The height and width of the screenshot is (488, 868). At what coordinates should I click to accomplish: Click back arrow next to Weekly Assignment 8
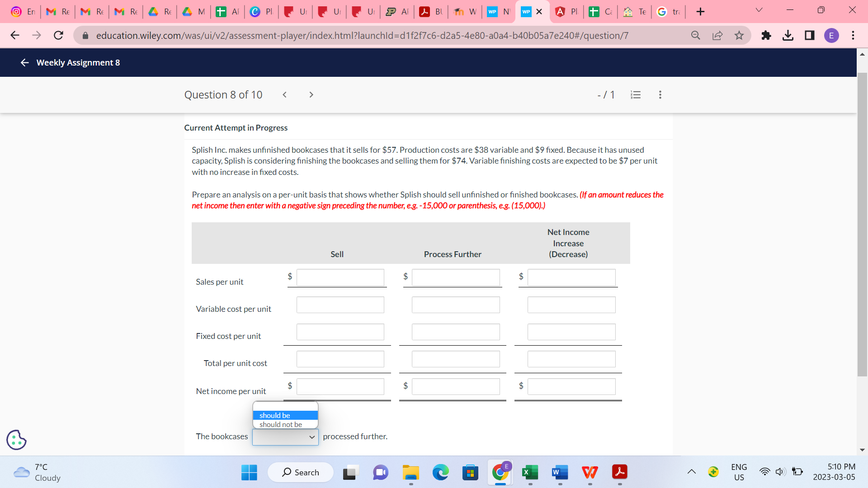24,63
